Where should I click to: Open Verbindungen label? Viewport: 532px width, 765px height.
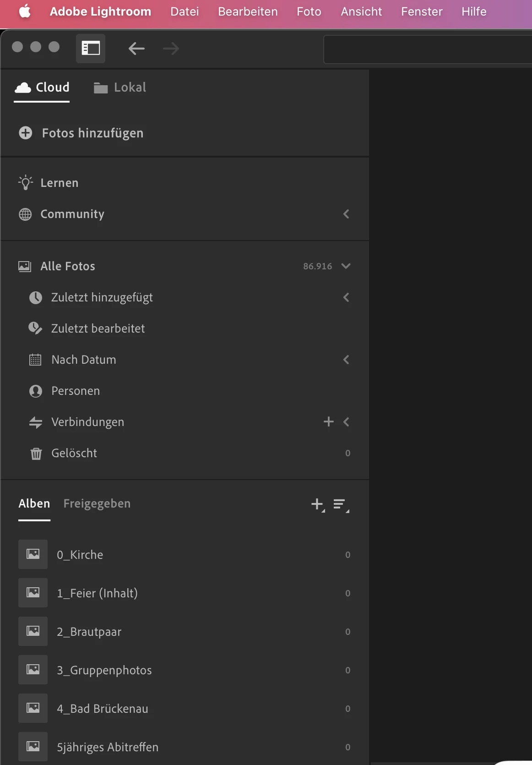87,422
